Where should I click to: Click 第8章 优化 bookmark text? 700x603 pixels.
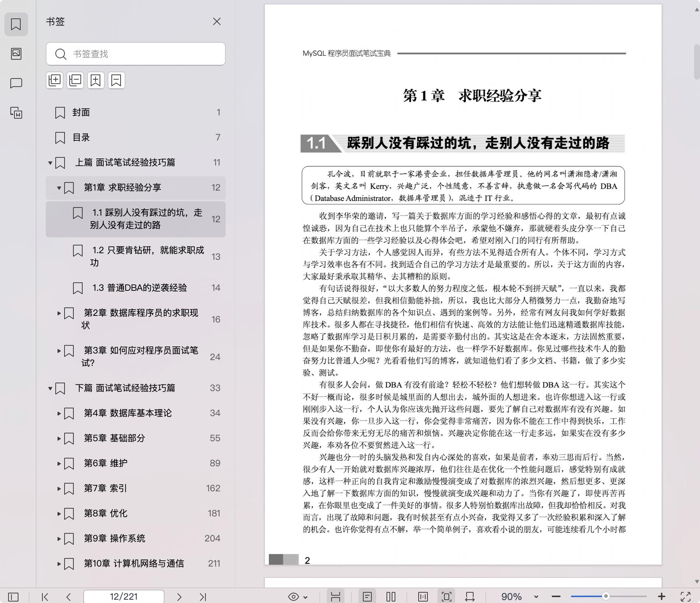(x=105, y=513)
